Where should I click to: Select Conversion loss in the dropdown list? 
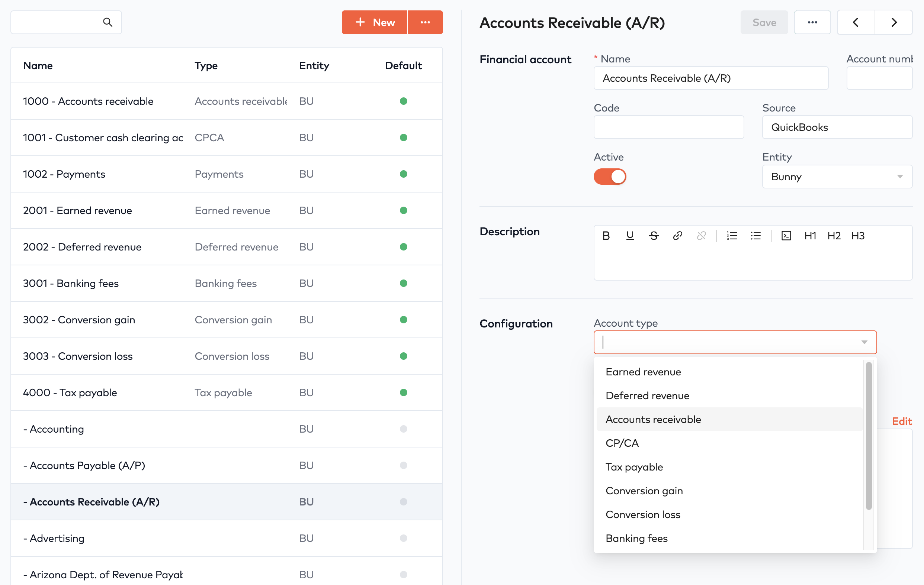coord(729,514)
